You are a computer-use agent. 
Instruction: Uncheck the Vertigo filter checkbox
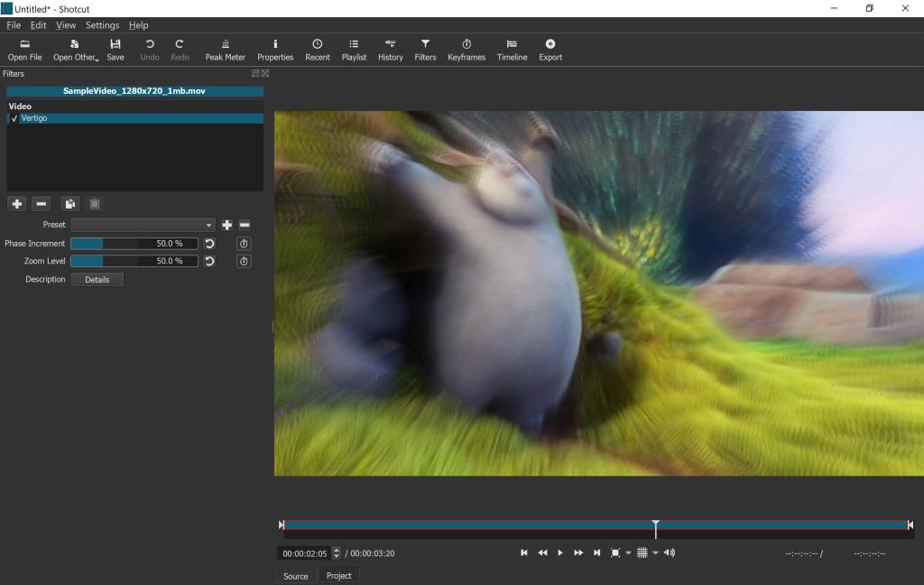click(x=14, y=118)
